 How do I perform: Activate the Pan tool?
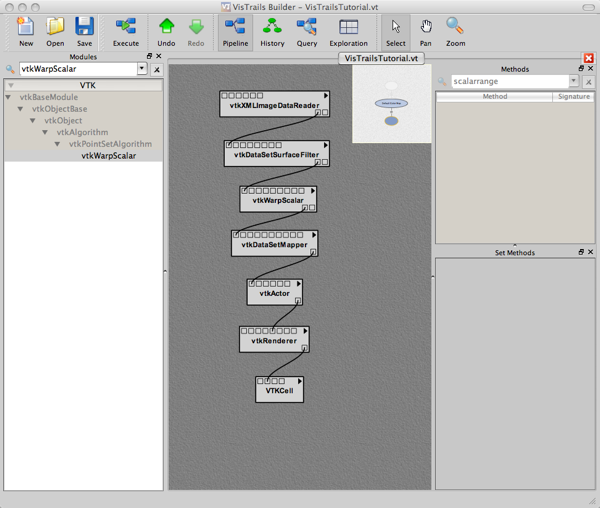pos(426,32)
